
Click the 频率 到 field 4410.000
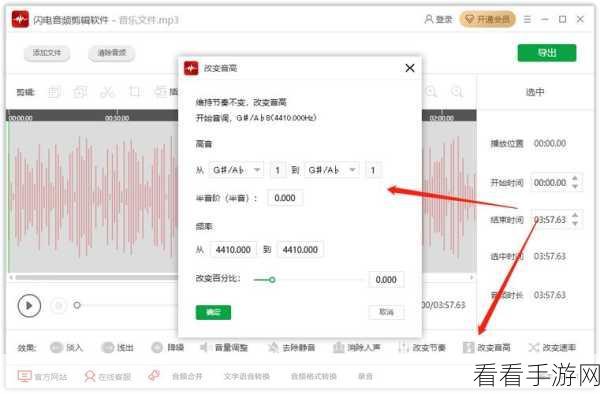pyautogui.click(x=300, y=250)
